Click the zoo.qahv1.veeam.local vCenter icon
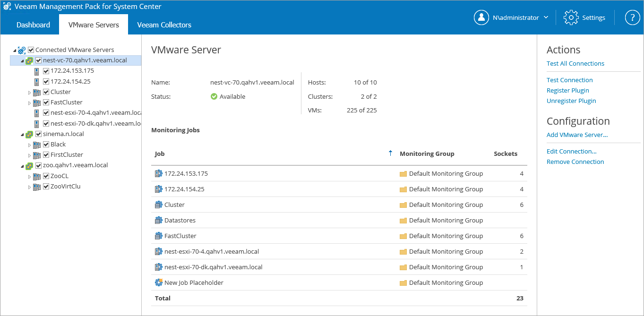This screenshot has height=316, width=644. click(29, 165)
